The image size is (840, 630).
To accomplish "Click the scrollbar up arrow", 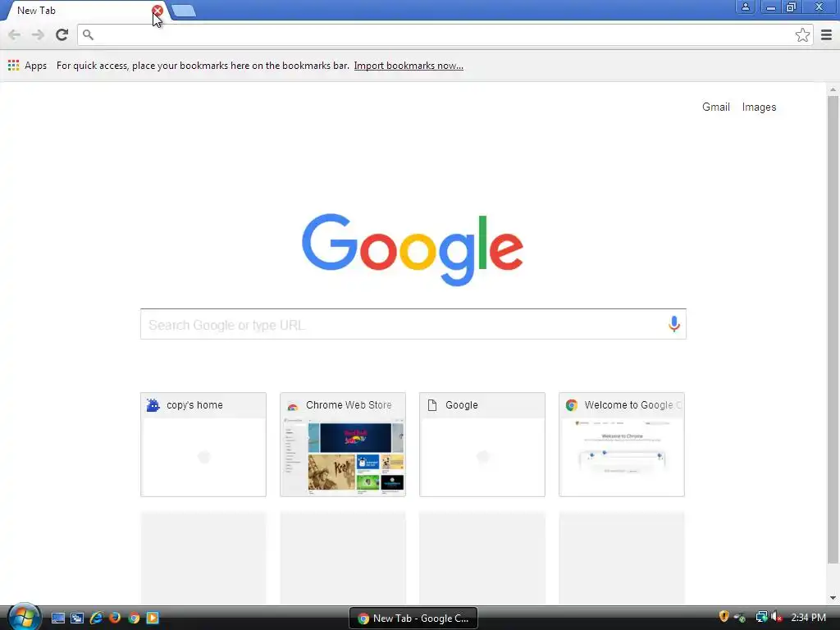I will click(x=833, y=89).
